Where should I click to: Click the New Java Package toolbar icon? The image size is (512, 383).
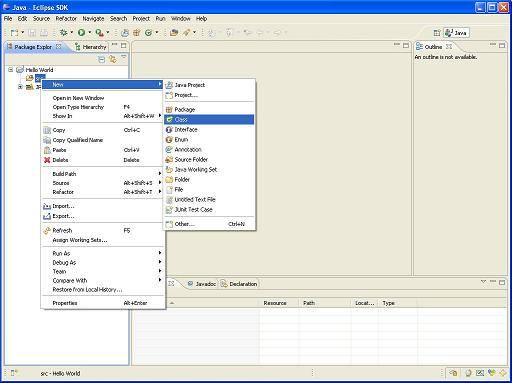coord(137,32)
